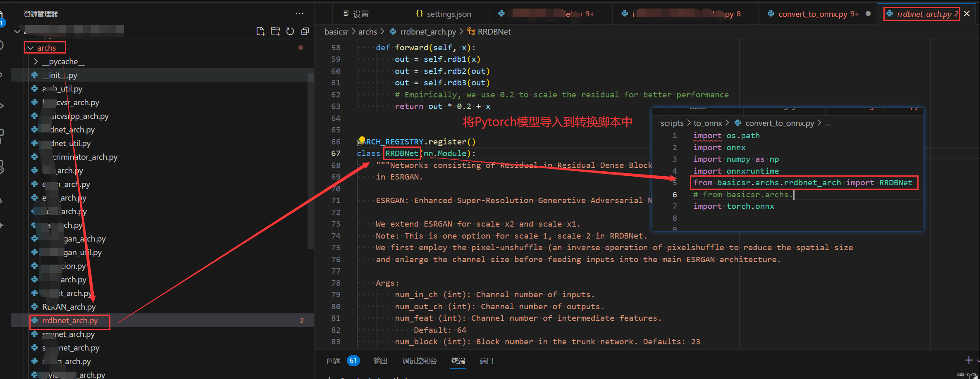Screen dimensions: 980x379
Task: Refresh the explorer file tree
Action: [x=290, y=32]
